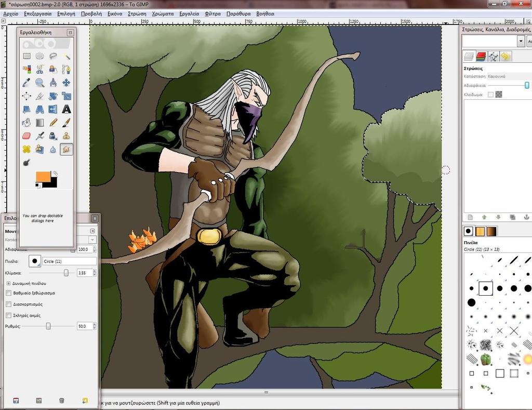This screenshot has height=410, width=532.
Task: Switch to the Layers tab icon
Action: 469,56
